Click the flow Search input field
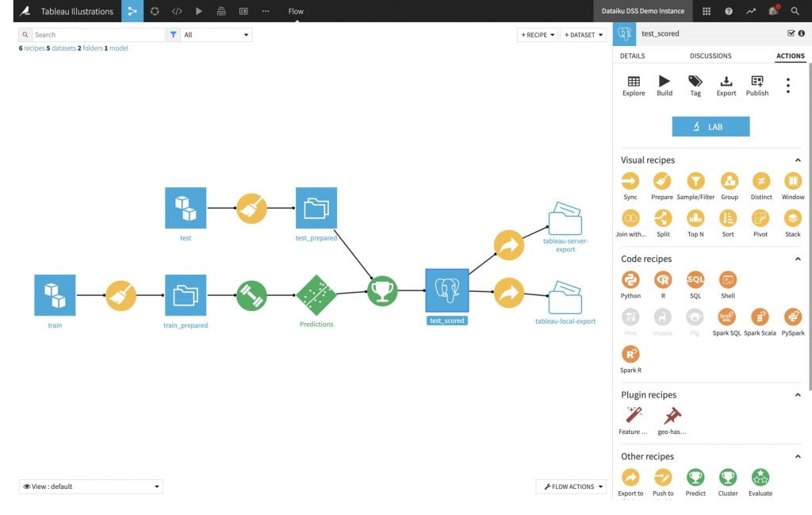Image resolution: width=812 pixels, height=515 pixels. click(98, 35)
